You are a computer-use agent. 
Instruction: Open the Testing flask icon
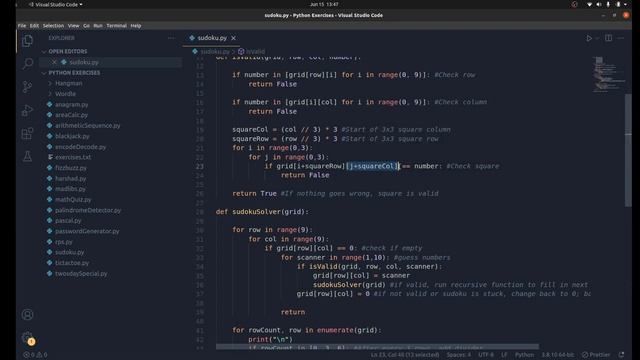[x=27, y=156]
